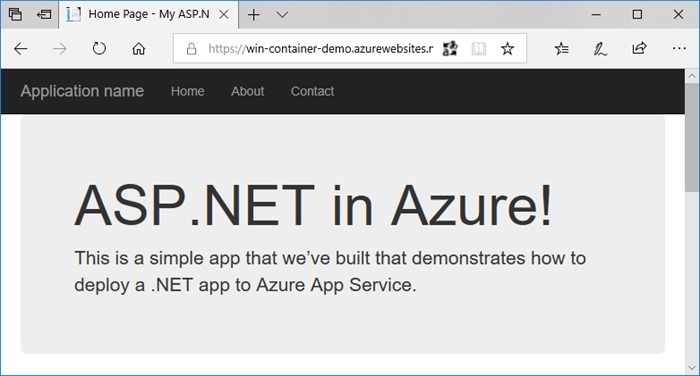Open Settings and more menu
Screen dimensions: 700x376
(679, 48)
